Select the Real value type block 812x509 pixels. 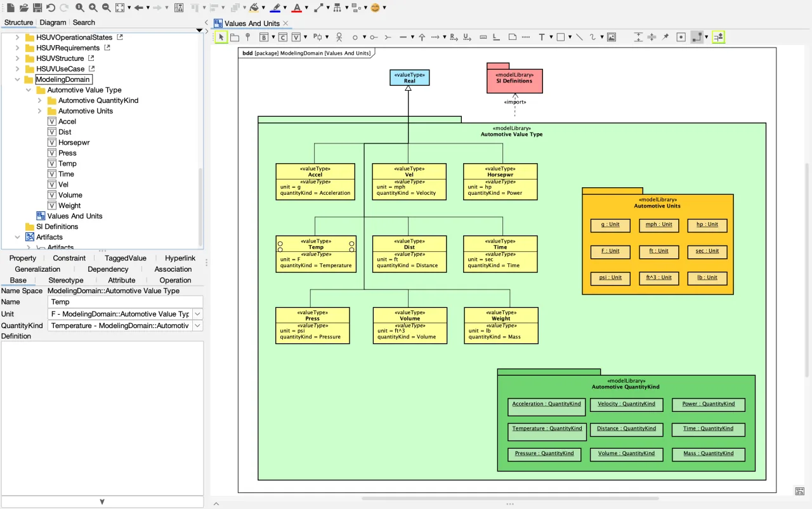[x=410, y=77]
